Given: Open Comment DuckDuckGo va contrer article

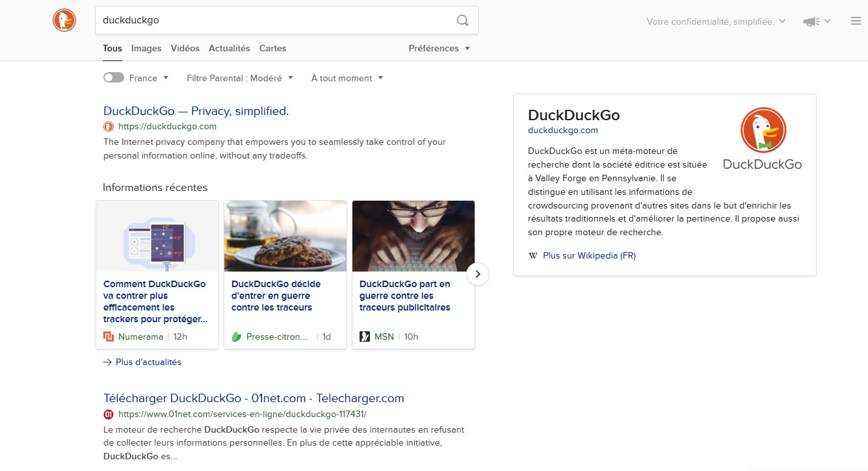Looking at the screenshot, I should (157, 301).
